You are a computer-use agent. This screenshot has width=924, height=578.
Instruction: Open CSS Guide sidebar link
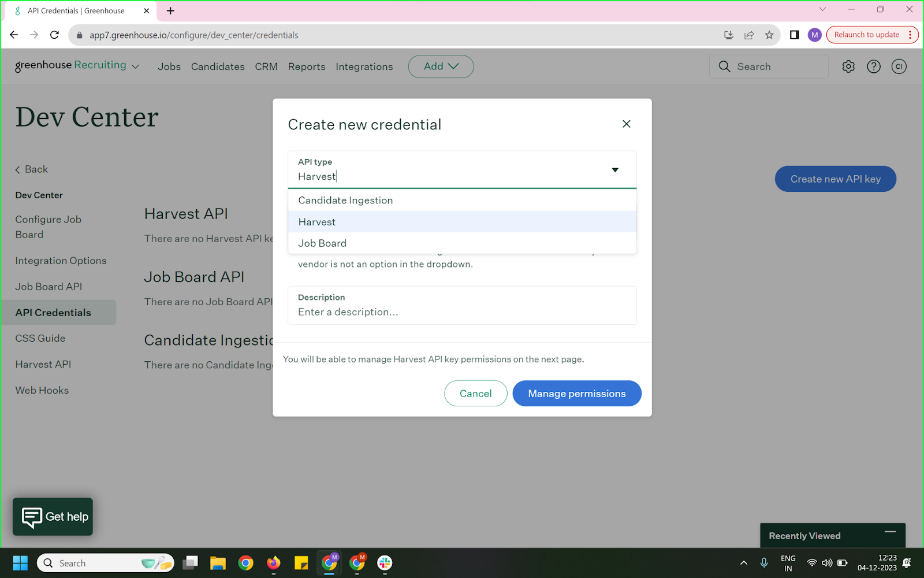(x=40, y=338)
